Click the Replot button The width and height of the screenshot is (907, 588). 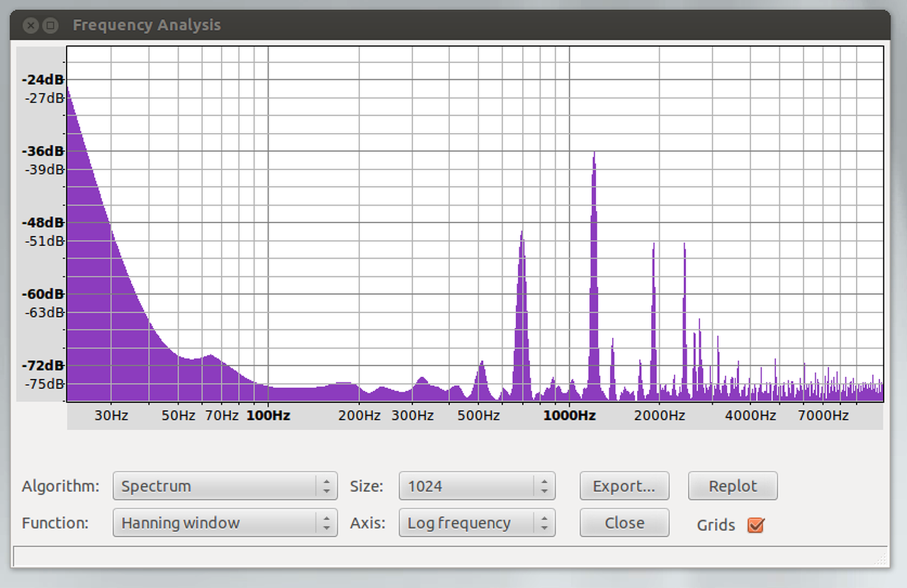(x=733, y=486)
